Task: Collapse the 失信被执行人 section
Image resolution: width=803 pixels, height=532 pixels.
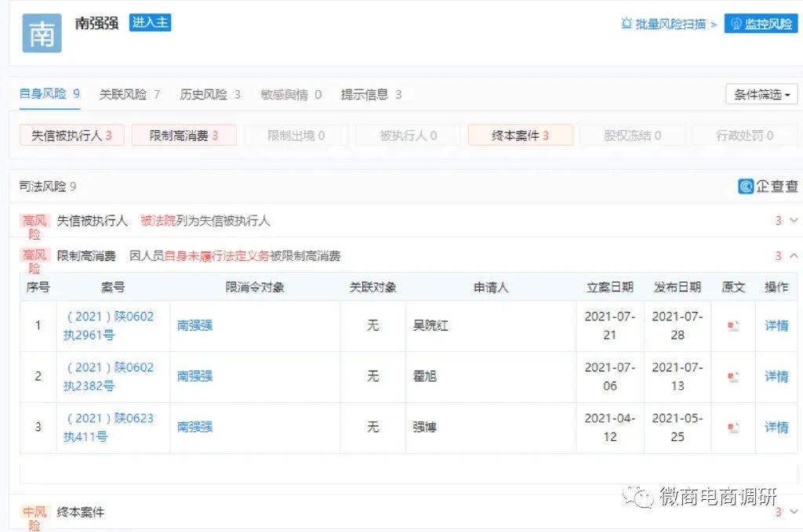Action: point(792,220)
